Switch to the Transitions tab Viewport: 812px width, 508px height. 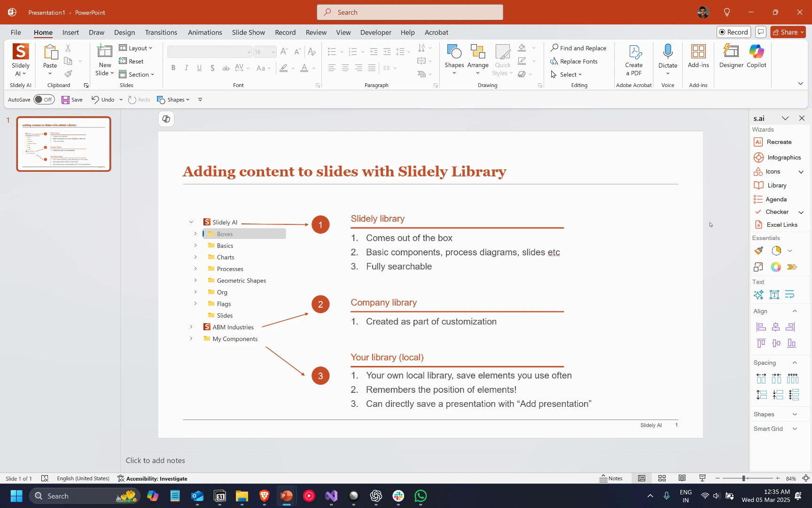(x=161, y=32)
